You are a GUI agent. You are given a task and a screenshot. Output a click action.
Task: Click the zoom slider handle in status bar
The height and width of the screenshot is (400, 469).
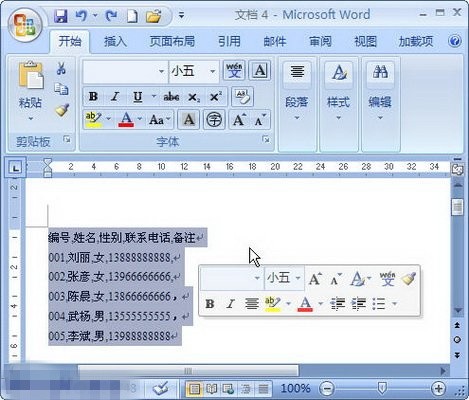tap(382, 388)
